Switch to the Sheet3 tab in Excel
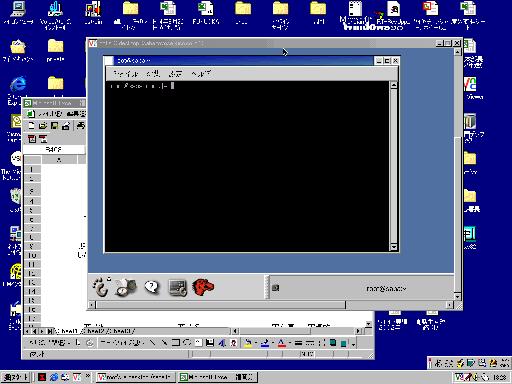 coord(122,331)
